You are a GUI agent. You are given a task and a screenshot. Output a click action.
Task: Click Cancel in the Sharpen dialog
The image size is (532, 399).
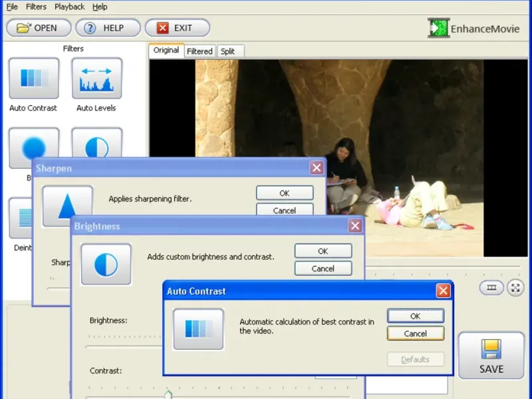pos(285,209)
